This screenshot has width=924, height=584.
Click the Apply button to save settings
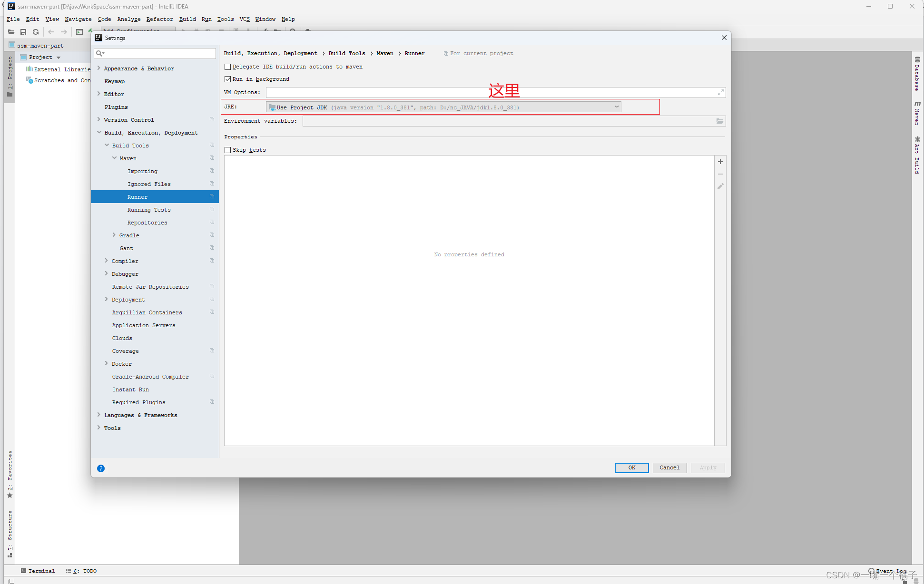click(x=708, y=467)
